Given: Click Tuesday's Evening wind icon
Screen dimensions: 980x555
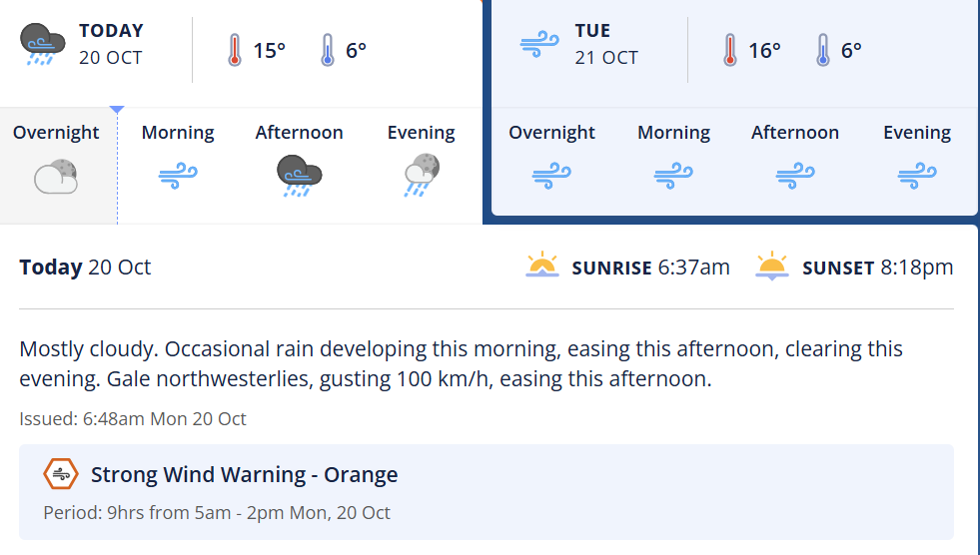Looking at the screenshot, I should (916, 178).
